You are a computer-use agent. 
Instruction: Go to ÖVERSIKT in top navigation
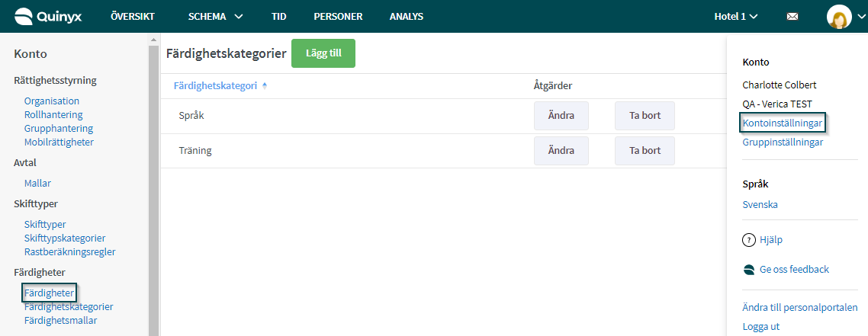tap(132, 17)
